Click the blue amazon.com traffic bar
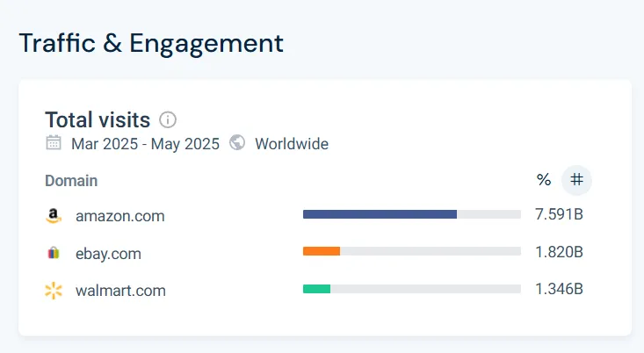The image size is (644, 353). tap(380, 214)
